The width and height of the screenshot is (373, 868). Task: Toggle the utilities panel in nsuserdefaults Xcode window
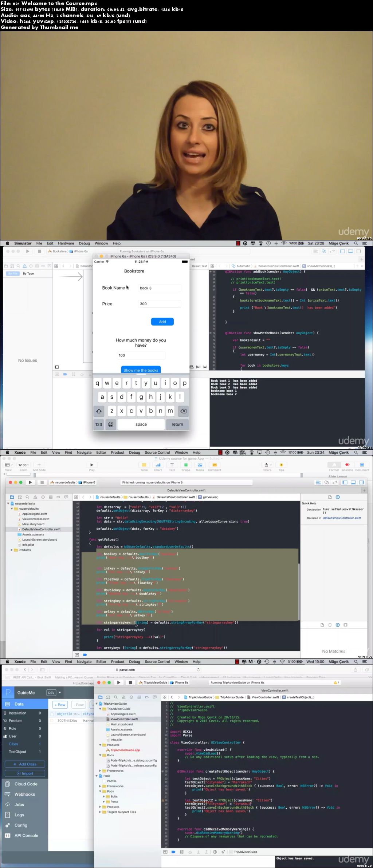[x=361, y=482]
